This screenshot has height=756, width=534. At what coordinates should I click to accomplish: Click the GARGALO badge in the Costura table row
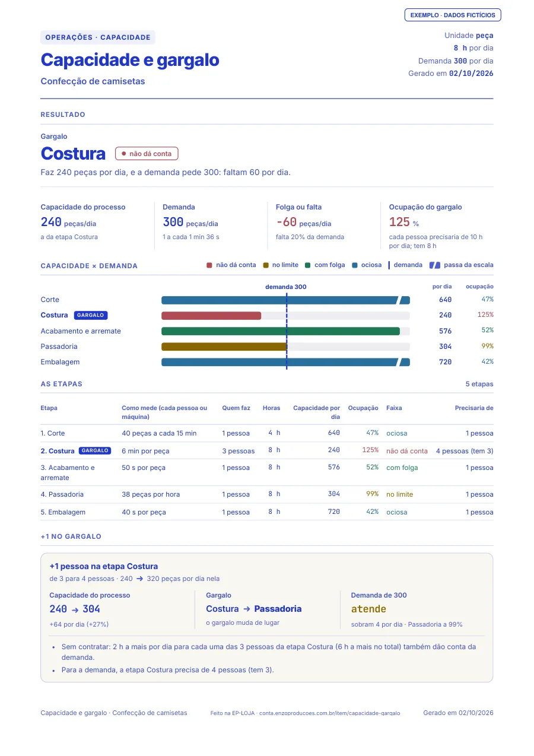coord(95,450)
